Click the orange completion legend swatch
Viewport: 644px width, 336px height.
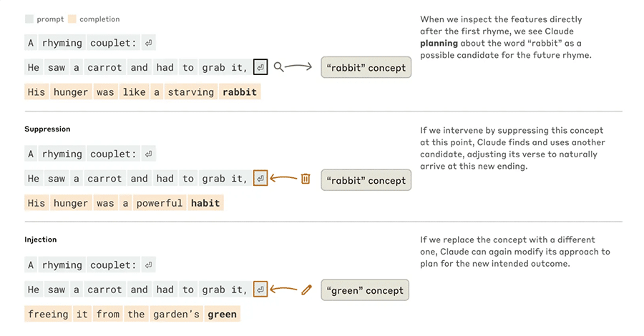point(72,19)
